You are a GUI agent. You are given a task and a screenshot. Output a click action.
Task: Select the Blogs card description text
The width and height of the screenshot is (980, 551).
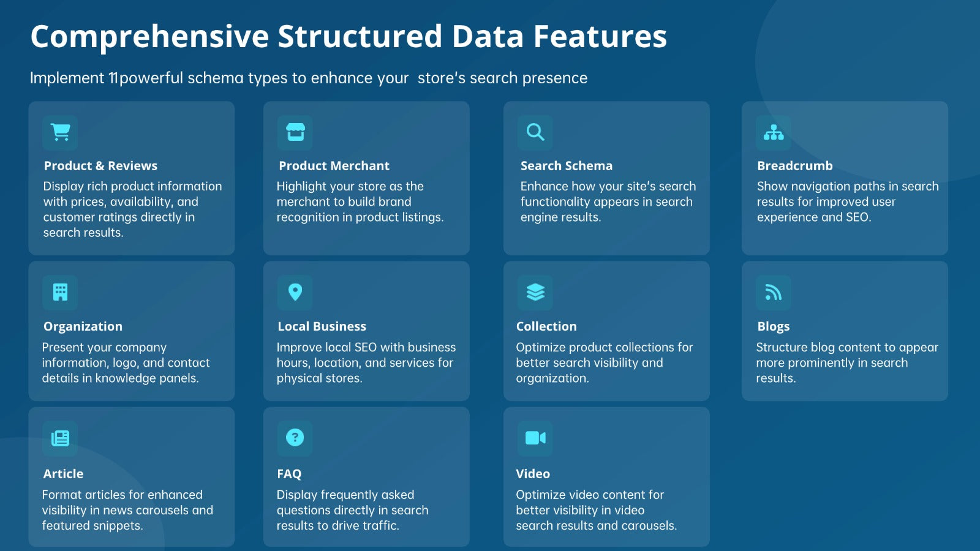[847, 362]
